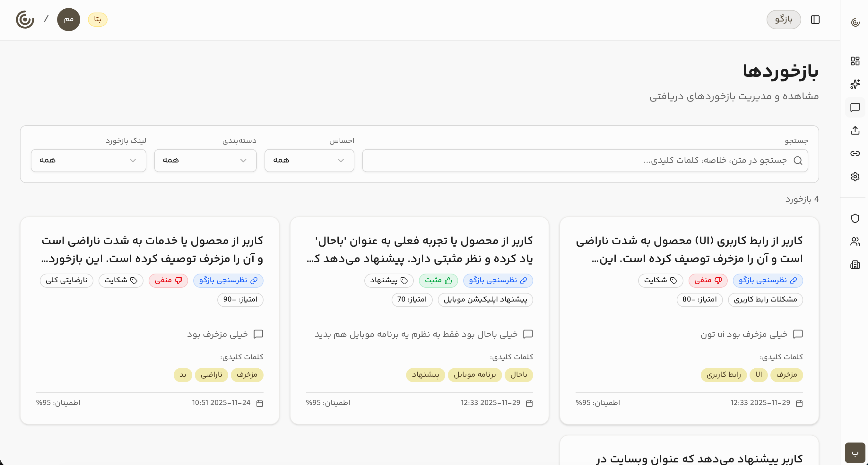Click the مم avatar in header
868x465 pixels.
pos(68,20)
